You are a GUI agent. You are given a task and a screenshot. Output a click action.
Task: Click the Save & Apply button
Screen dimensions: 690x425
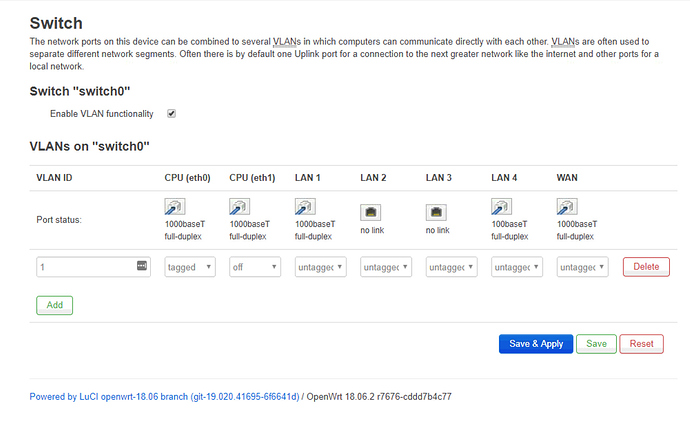click(x=536, y=344)
